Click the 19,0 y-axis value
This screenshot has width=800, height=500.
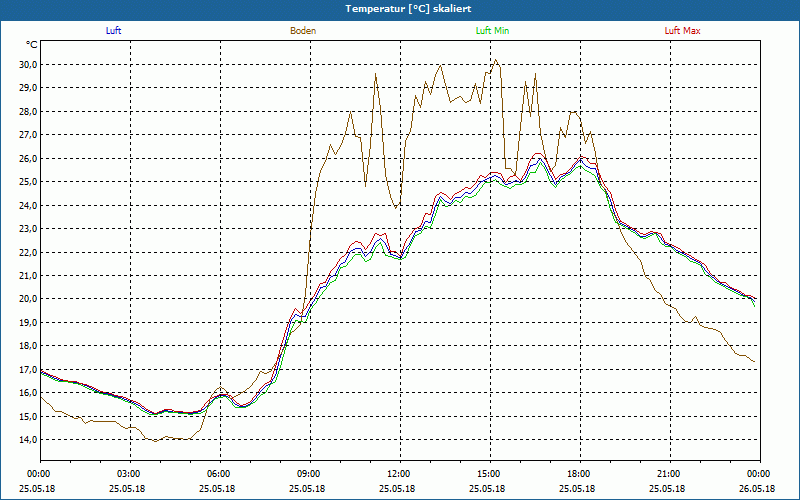point(28,322)
